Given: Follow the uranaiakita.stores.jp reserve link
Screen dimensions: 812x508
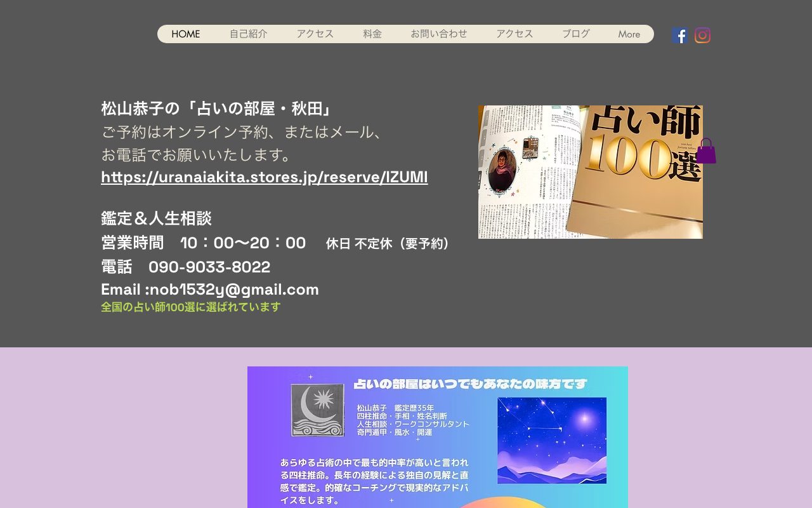Looking at the screenshot, I should [265, 177].
